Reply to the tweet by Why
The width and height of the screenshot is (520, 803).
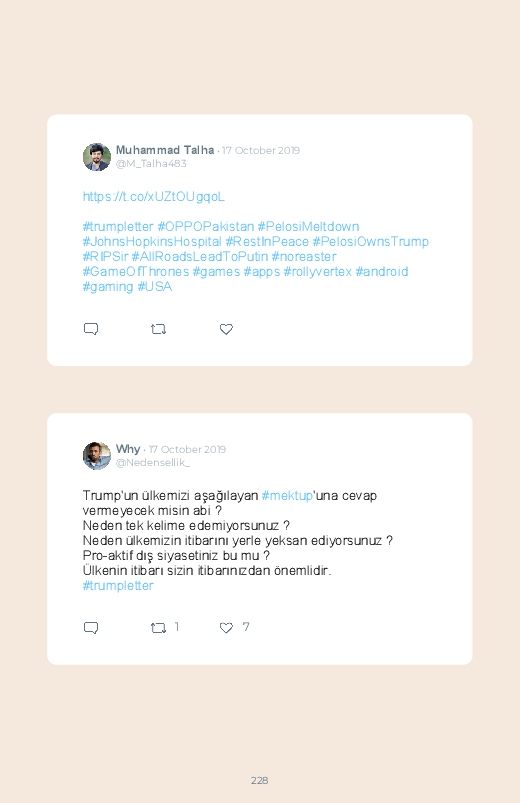pos(91,627)
